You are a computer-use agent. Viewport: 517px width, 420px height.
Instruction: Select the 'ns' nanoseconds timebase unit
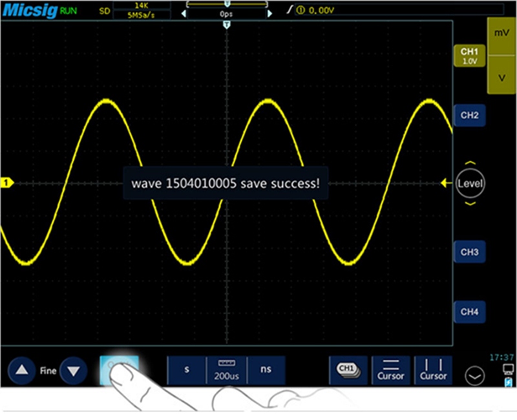(x=266, y=370)
